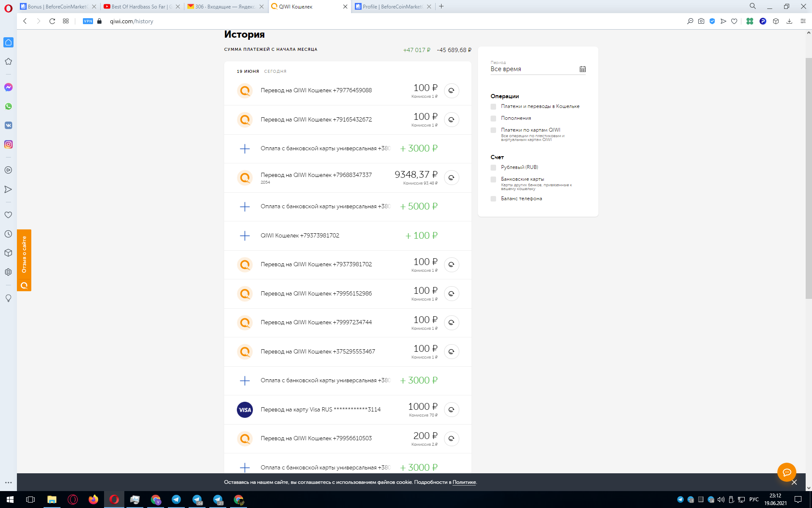The image size is (812, 508).
Task: Open the 'Политике' cookie policy link
Action: pyautogui.click(x=464, y=482)
